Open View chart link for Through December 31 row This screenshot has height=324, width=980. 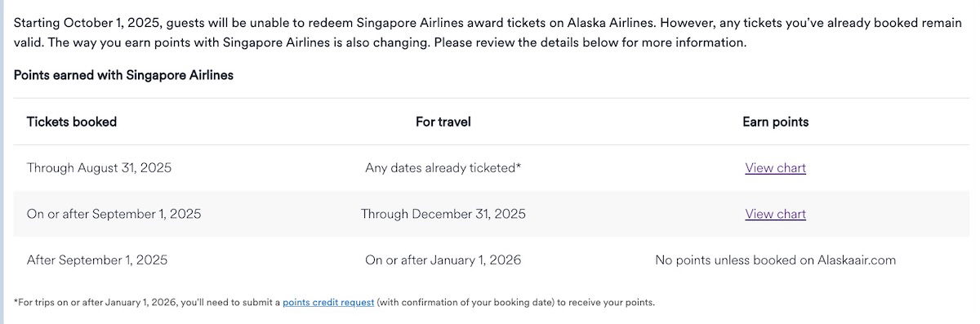(x=775, y=214)
